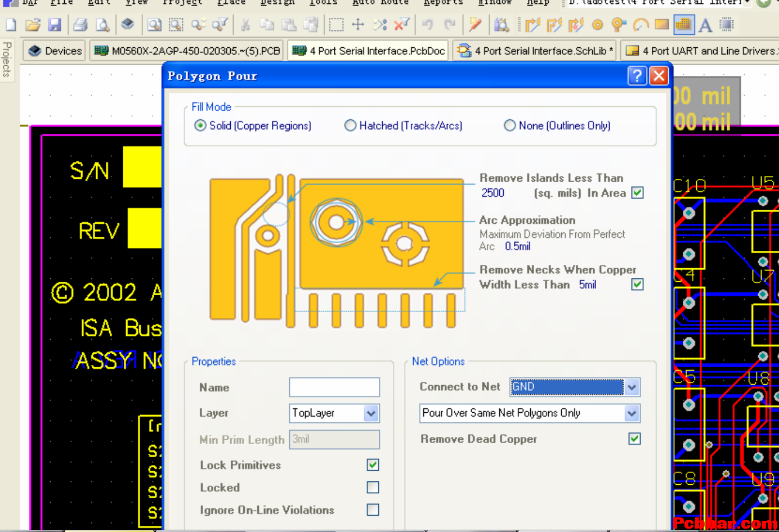This screenshot has width=779, height=532.
Task: Expand the Layer dropdown showing TopLayer
Action: click(371, 413)
